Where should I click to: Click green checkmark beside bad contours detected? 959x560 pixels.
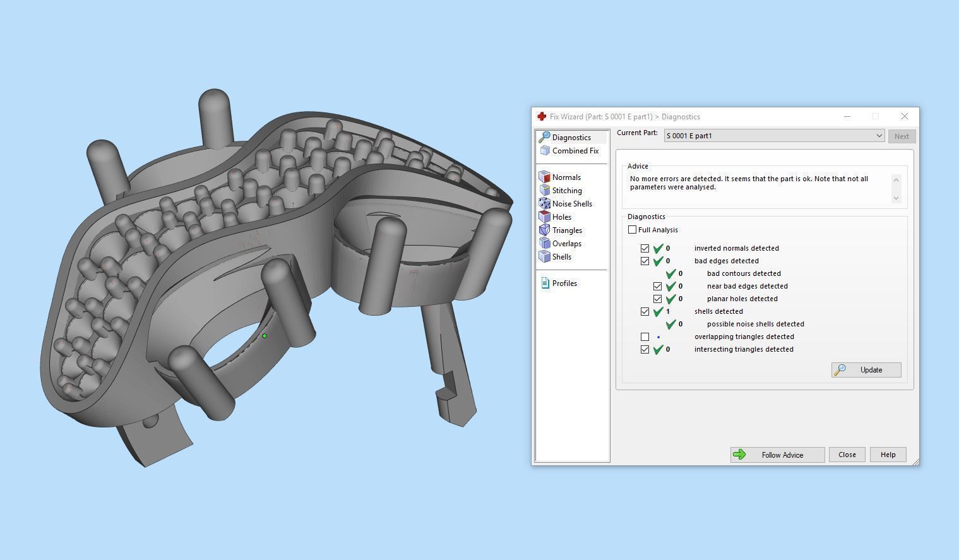point(670,273)
